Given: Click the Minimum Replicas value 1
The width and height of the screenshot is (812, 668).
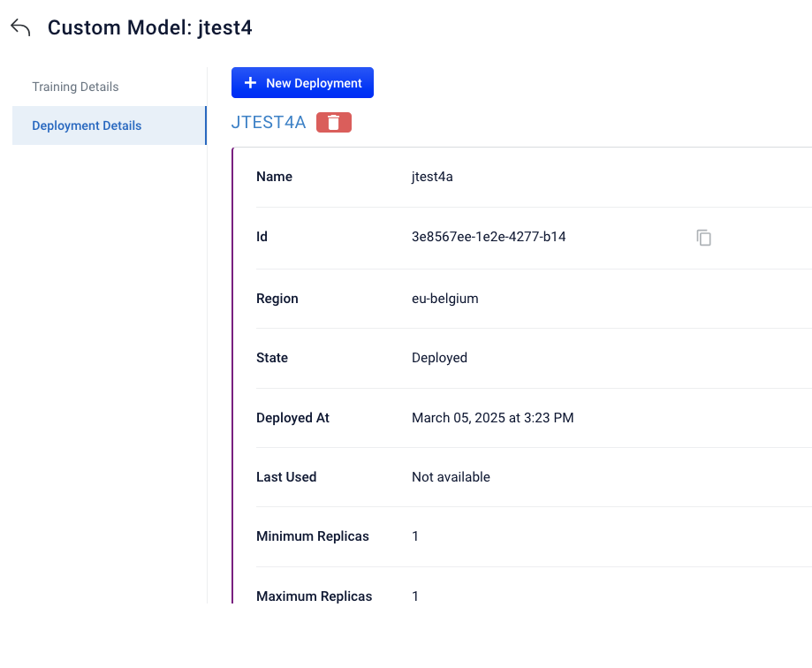Looking at the screenshot, I should tap(414, 536).
